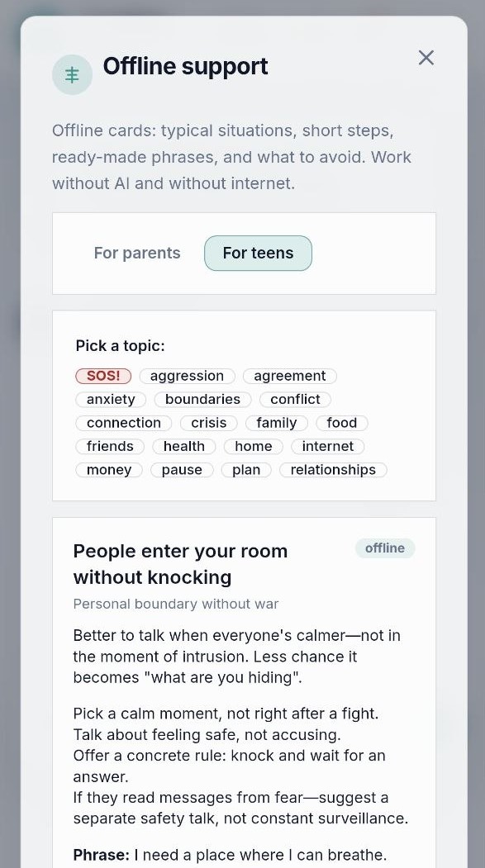Filter by the agreement topic

click(289, 376)
